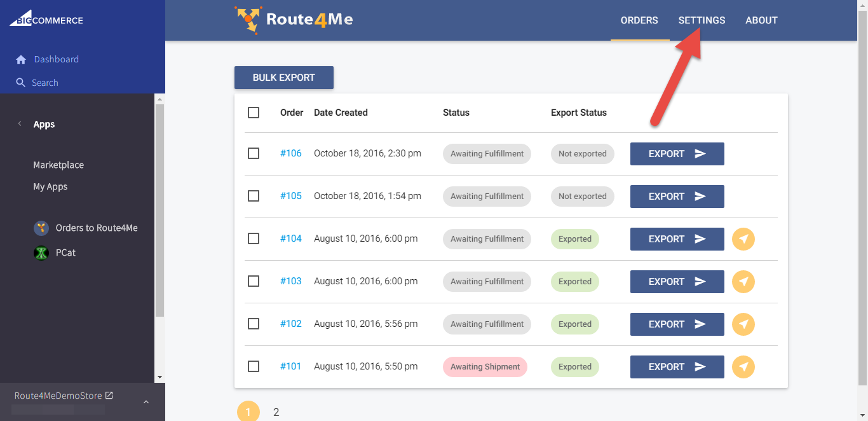
Task: Open order #105 link
Action: (x=291, y=196)
